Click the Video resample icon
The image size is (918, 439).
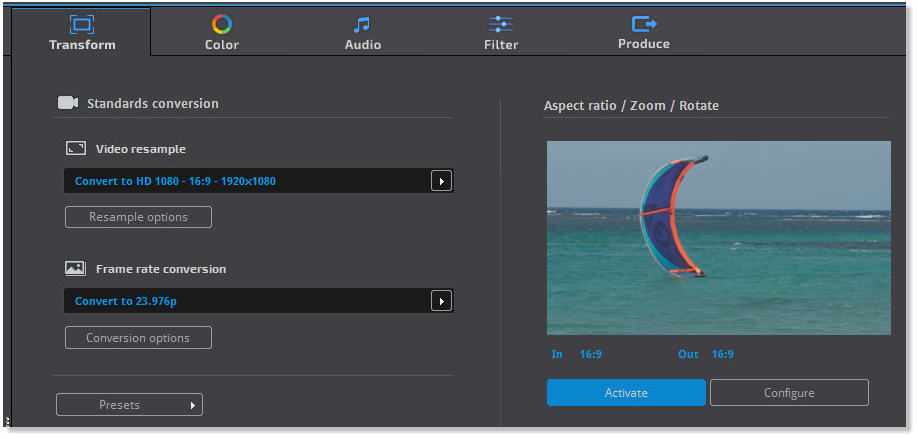coord(76,149)
